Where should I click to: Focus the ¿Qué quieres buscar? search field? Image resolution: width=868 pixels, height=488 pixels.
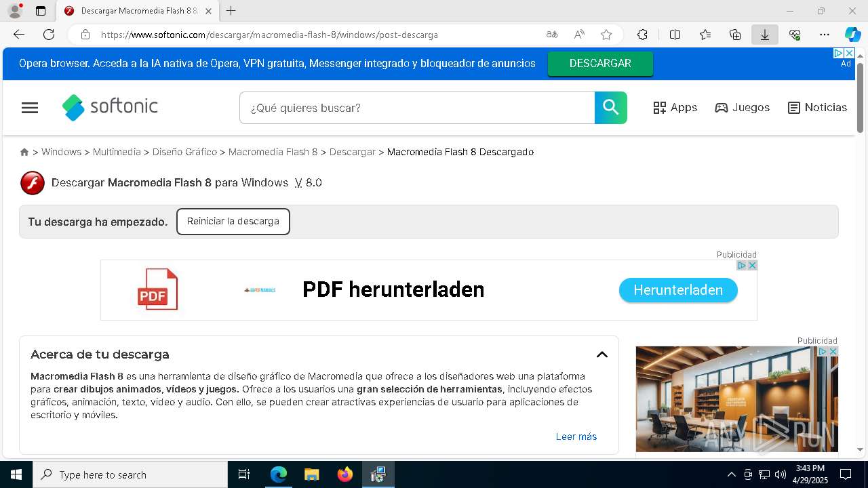pos(417,108)
